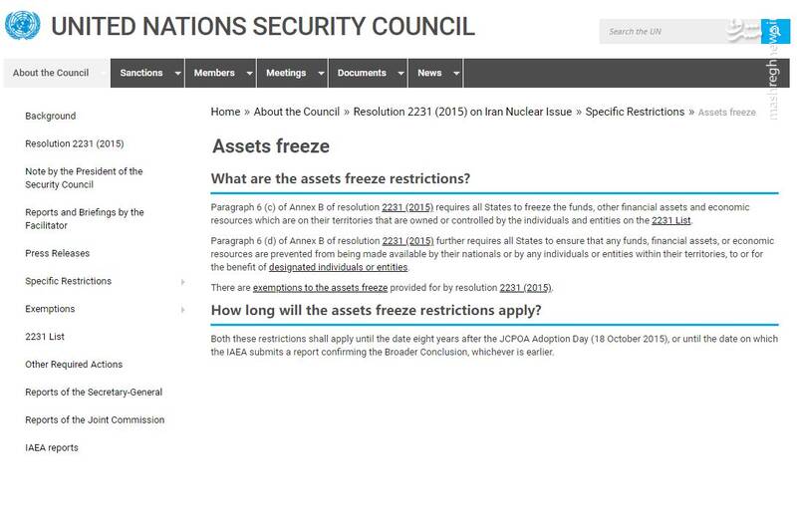Image resolution: width=797 pixels, height=532 pixels.
Task: Click Assets freeze breadcrumb text
Action: coord(727,113)
